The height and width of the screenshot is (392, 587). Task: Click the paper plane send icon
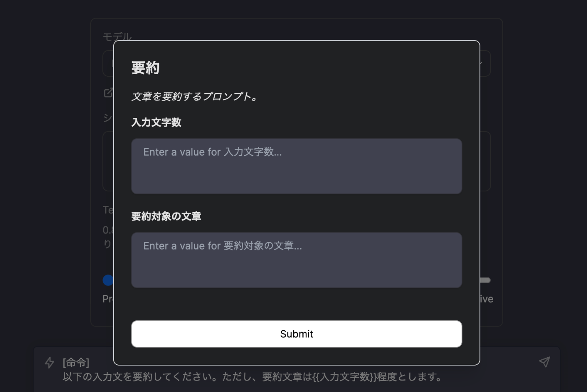point(544,362)
